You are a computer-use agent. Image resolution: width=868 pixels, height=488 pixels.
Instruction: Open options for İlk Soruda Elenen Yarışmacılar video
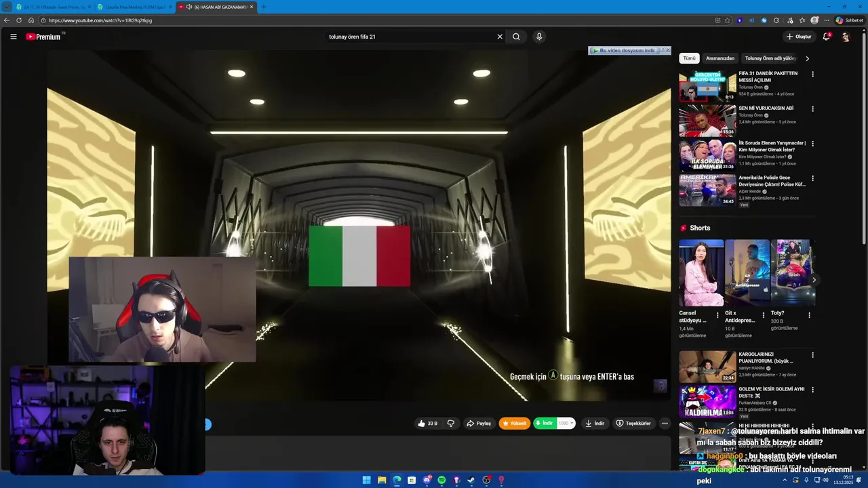click(812, 144)
